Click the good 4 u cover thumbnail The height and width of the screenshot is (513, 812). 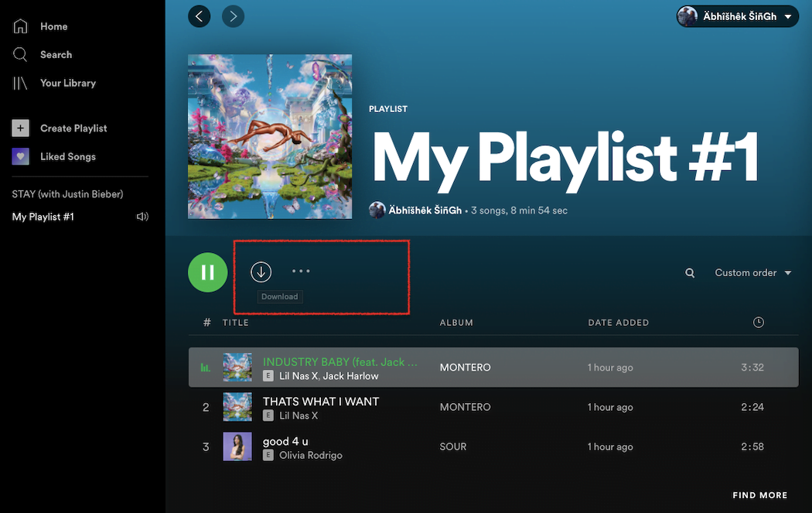237,446
